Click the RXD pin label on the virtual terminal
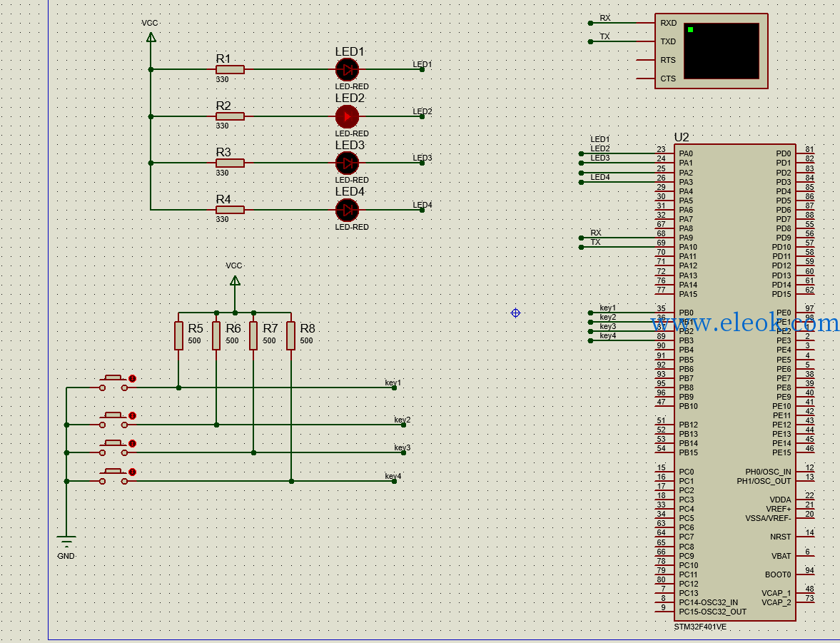Screen dimensions: 840x643 (x=669, y=23)
